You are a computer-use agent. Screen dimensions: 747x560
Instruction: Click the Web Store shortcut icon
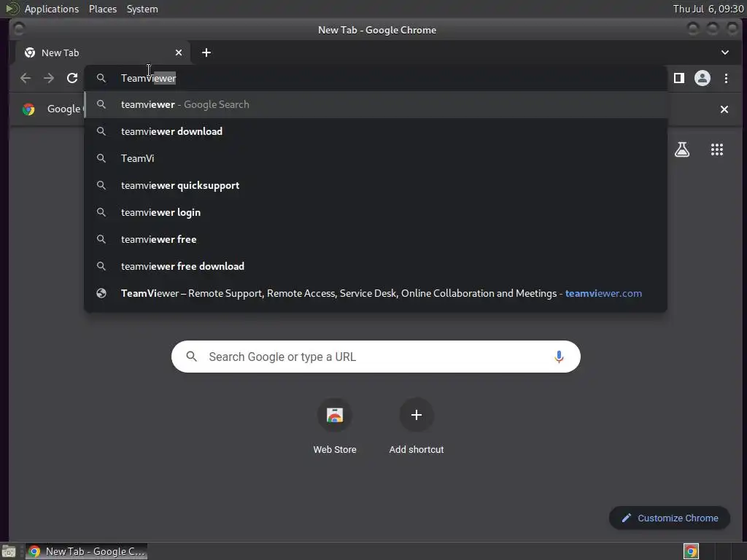(335, 415)
